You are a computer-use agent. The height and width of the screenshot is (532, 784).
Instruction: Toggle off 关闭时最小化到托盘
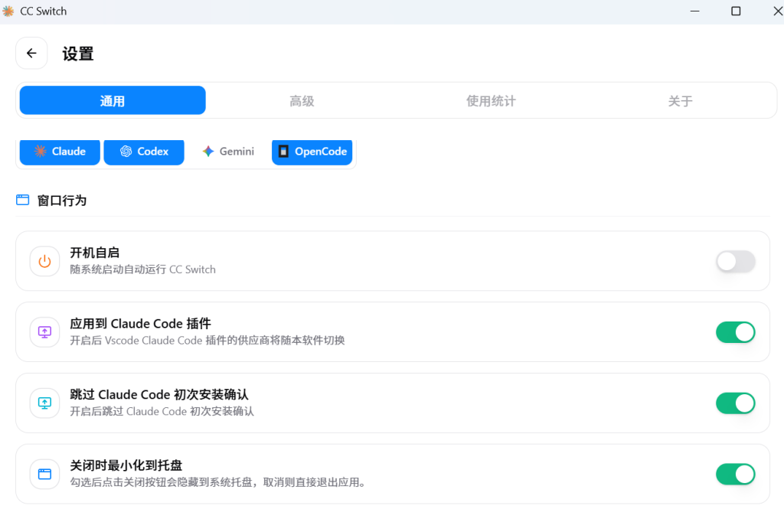(x=735, y=474)
